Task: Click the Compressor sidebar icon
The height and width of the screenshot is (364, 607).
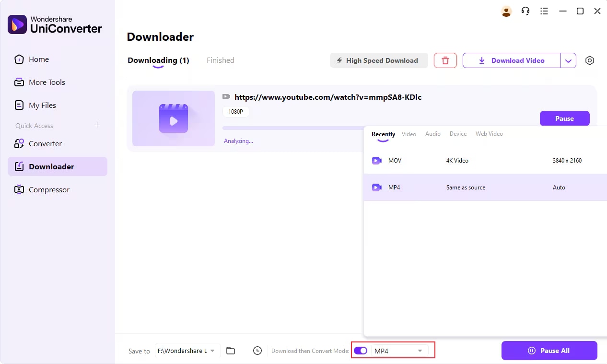Action: pos(19,190)
